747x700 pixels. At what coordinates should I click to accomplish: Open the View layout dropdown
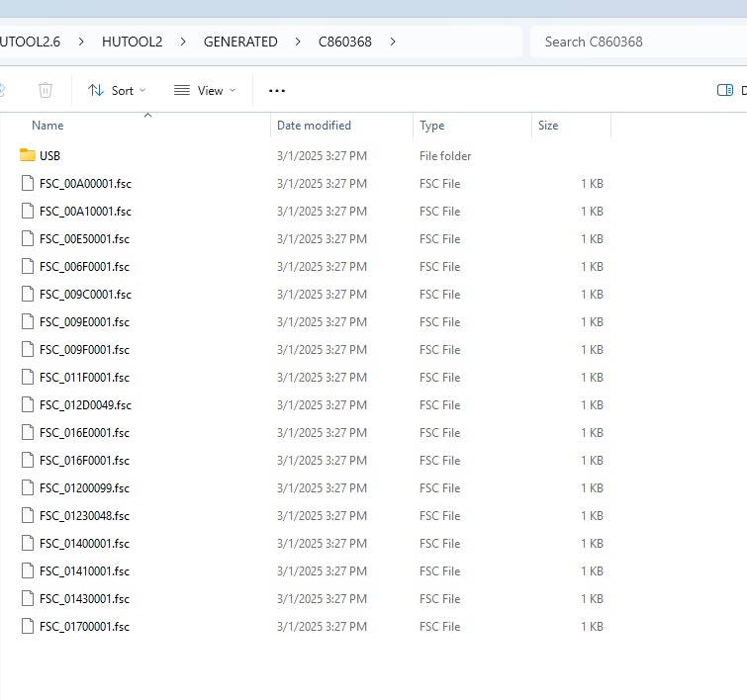[x=205, y=91]
